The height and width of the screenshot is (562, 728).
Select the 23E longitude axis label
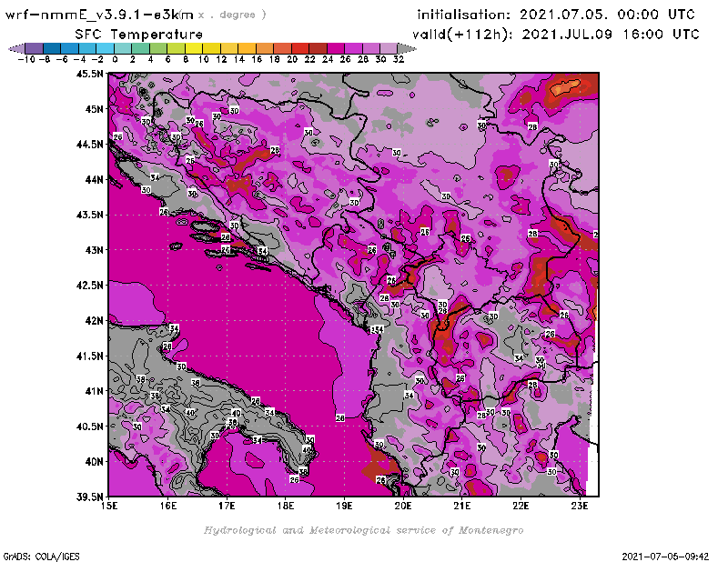pyautogui.click(x=580, y=506)
